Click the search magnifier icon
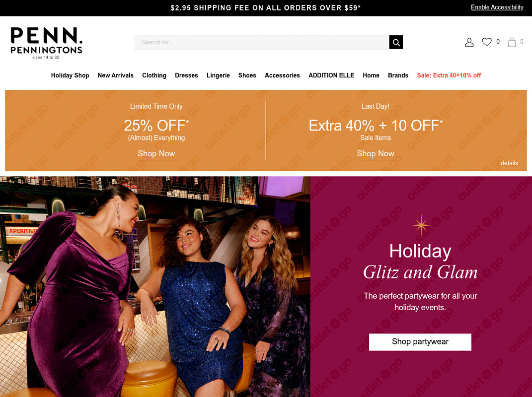Screen dimensions: 532x397 pyautogui.click(x=395, y=42)
